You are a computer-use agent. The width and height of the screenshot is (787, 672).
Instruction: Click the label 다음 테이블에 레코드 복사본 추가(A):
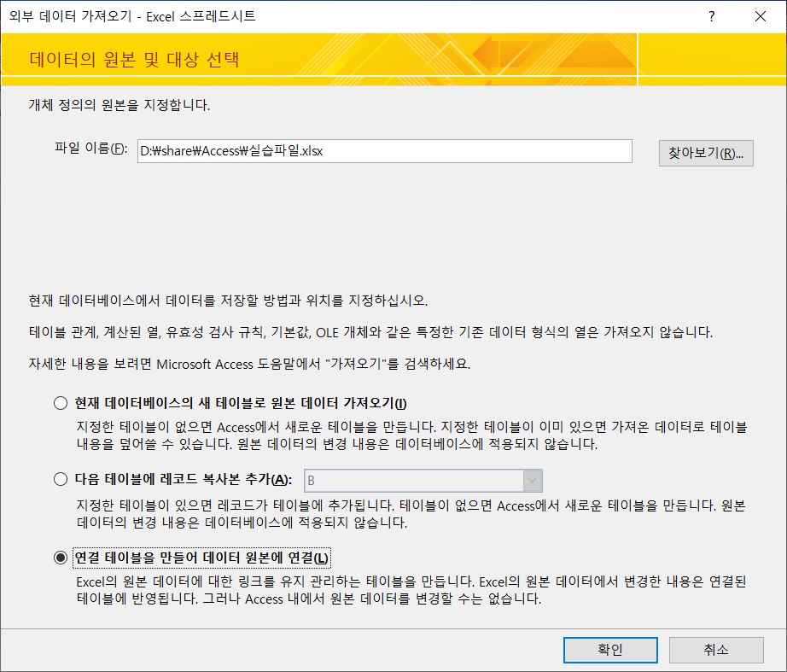[x=184, y=479]
